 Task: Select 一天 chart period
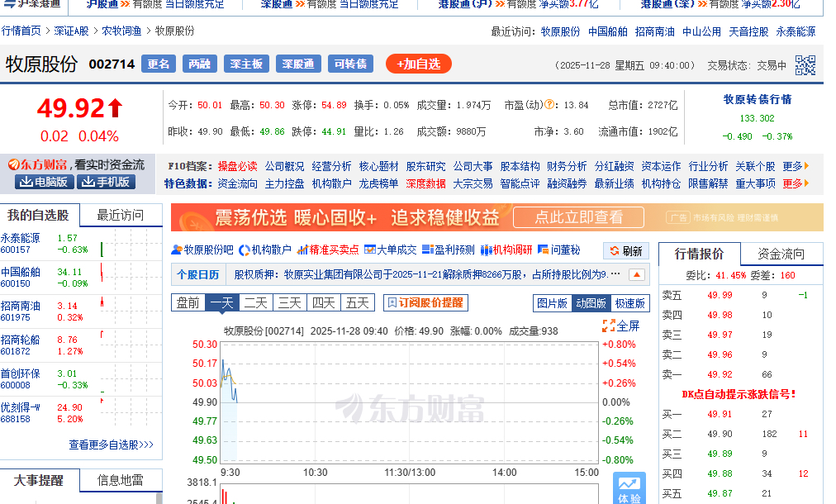[x=222, y=303]
